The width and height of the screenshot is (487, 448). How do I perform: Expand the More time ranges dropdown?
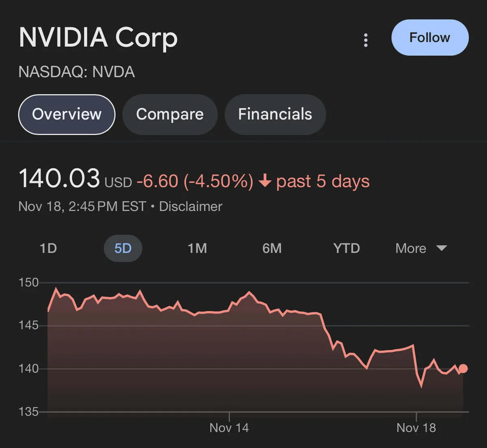[x=411, y=248]
